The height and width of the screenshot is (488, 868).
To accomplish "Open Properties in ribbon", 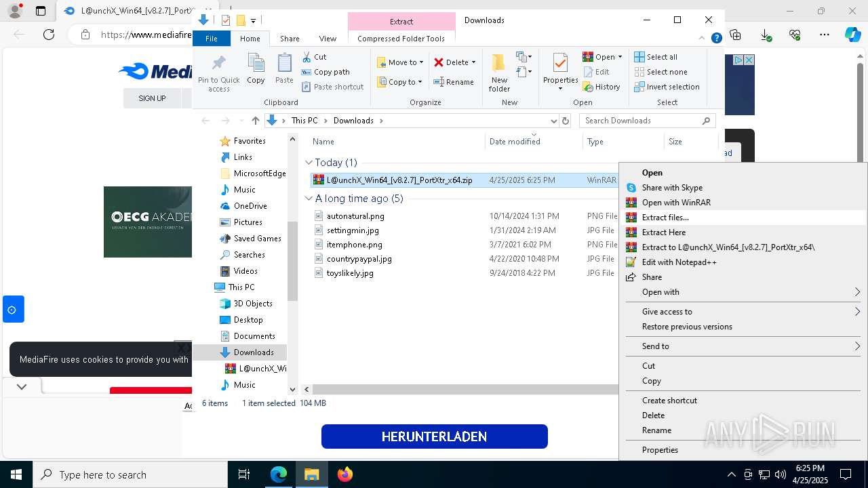I will click(x=560, y=72).
